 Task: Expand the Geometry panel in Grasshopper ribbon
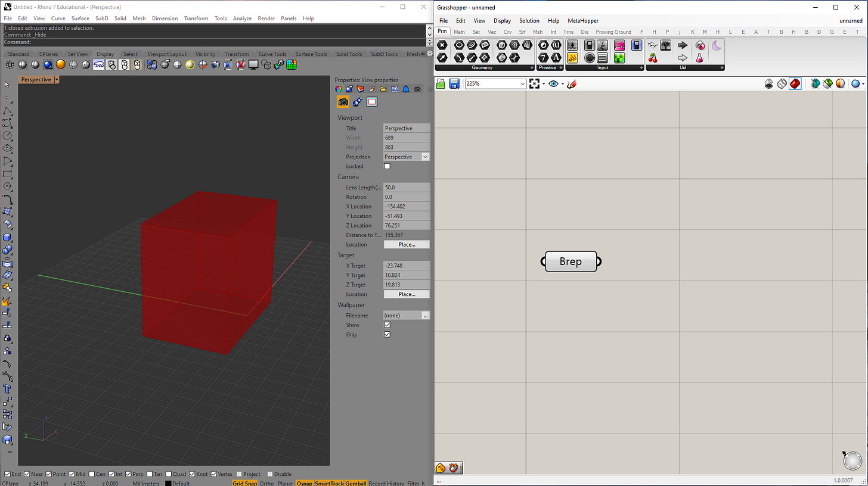coord(532,68)
